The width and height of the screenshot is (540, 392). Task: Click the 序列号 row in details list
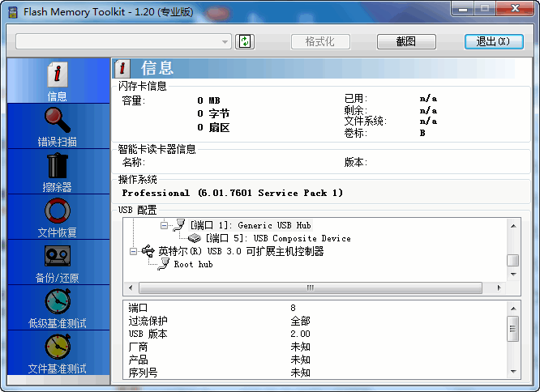(315, 373)
